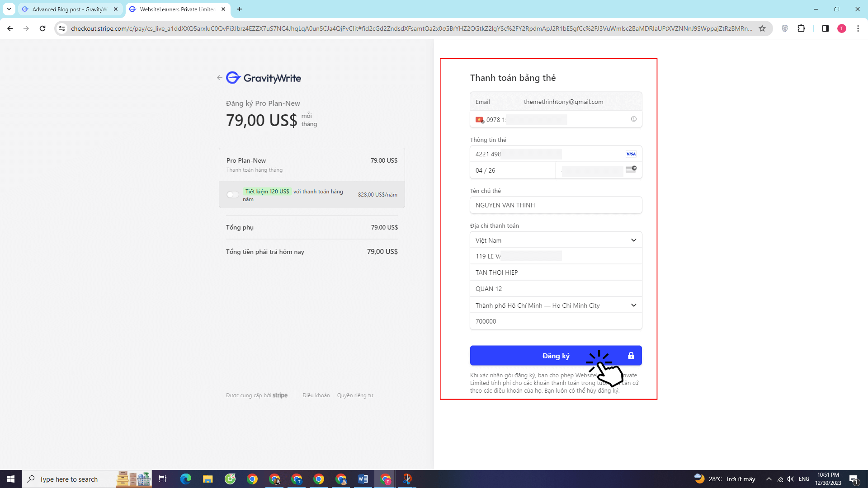868x488 pixels.
Task: Bookmark this page with the star icon
Action: [762, 28]
